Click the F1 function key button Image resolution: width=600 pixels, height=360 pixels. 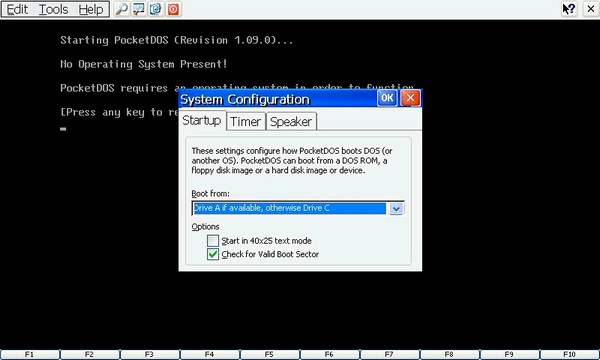(x=29, y=354)
